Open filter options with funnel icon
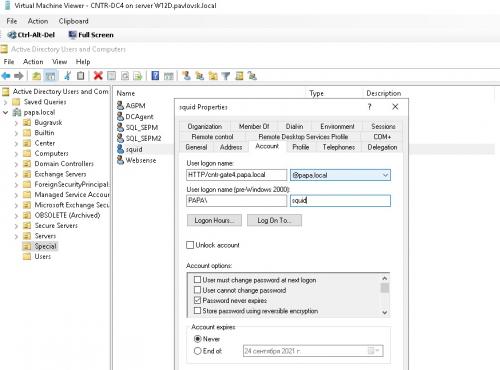Viewport: 500px width, 370px height. (226, 76)
